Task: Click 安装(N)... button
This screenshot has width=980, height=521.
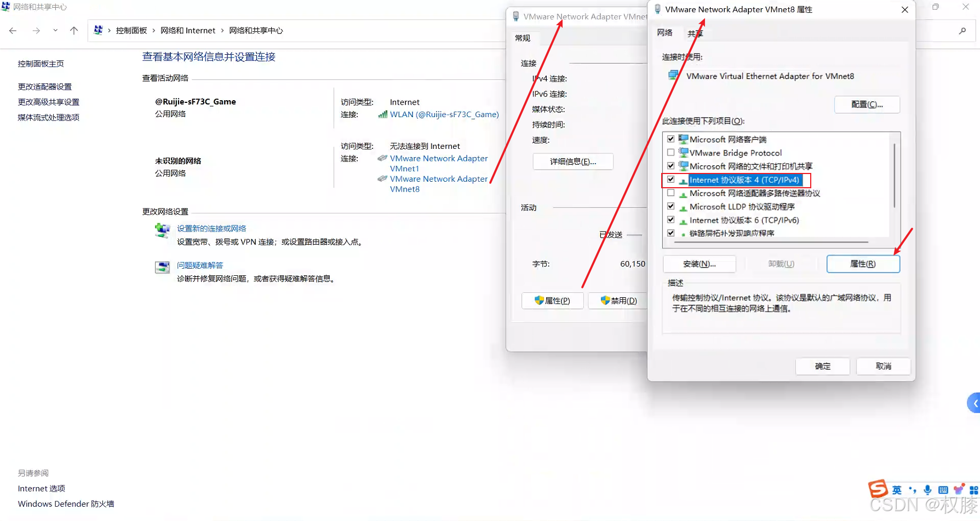Action: coord(700,264)
